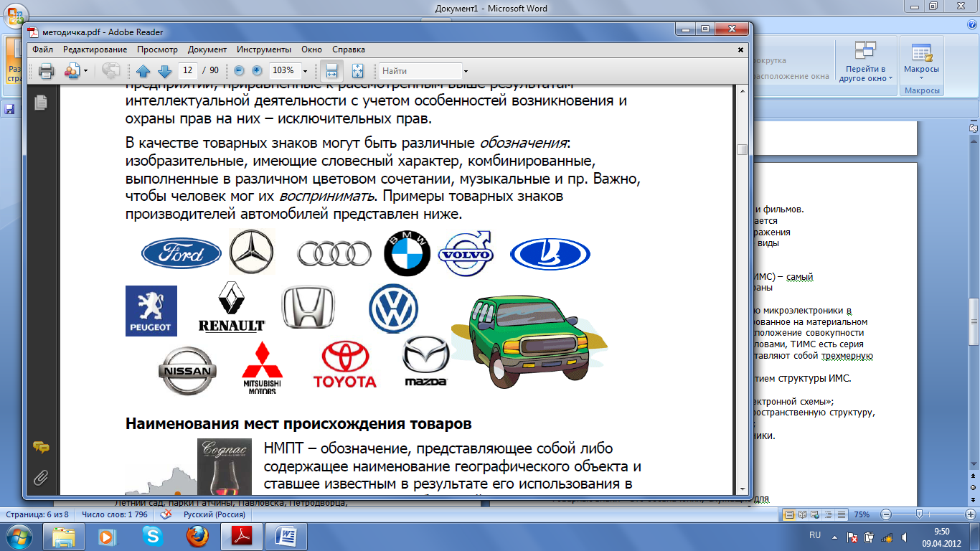Open Windows Media Player from taskbar
Image resolution: width=980 pixels, height=551 pixels.
tap(108, 536)
